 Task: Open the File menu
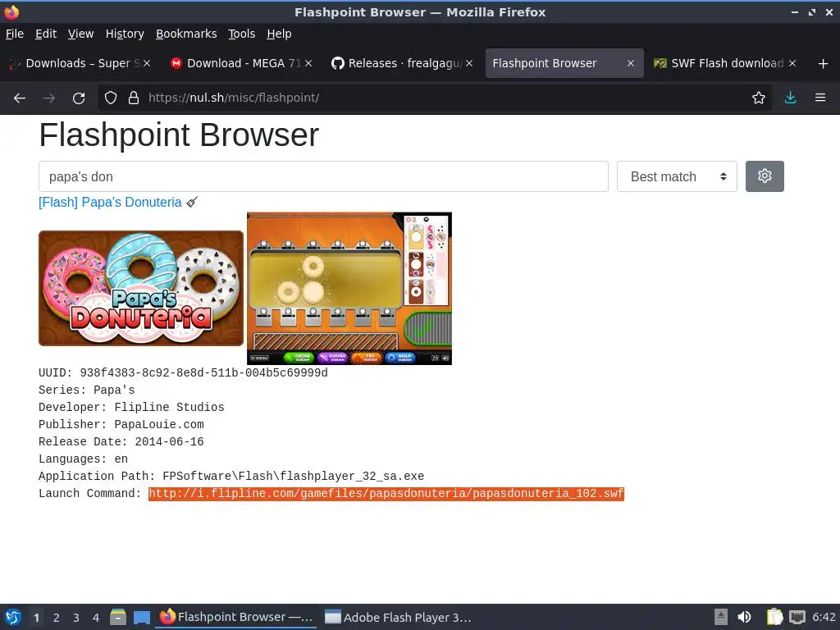(15, 34)
